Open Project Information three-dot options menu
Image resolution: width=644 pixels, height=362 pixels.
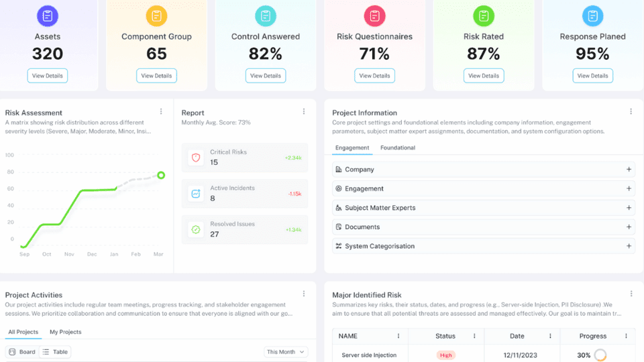[x=631, y=112]
